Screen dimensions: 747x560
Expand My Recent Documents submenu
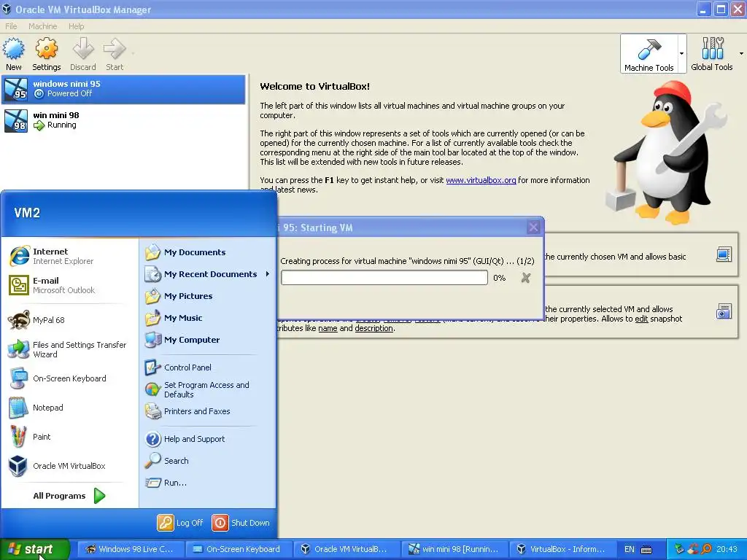(208, 274)
